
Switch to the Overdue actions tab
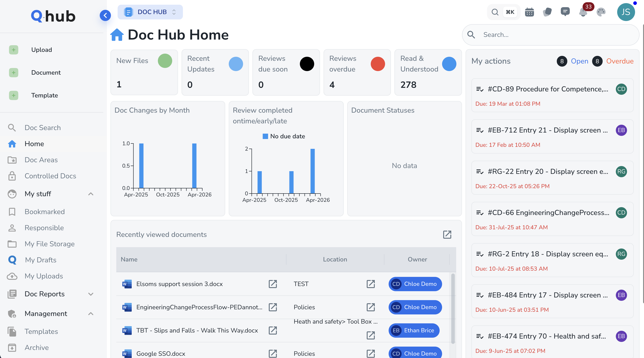[621, 61]
